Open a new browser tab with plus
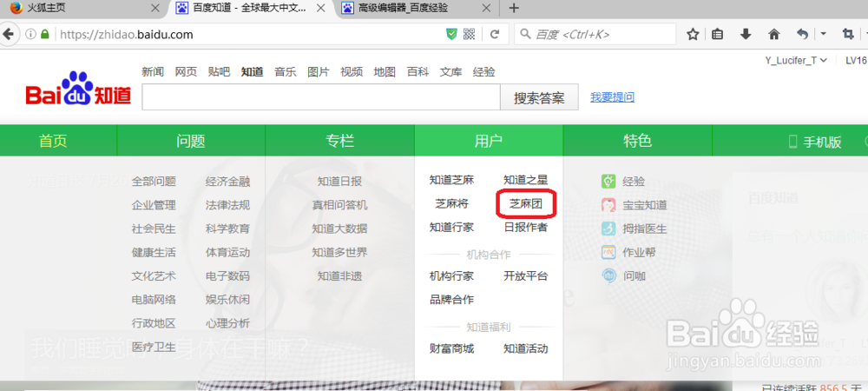This screenshot has width=868, height=391. 514,8
